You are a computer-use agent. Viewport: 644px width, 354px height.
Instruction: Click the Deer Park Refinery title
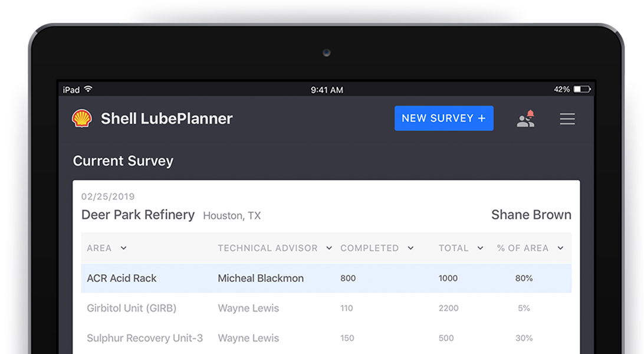pyautogui.click(x=138, y=215)
